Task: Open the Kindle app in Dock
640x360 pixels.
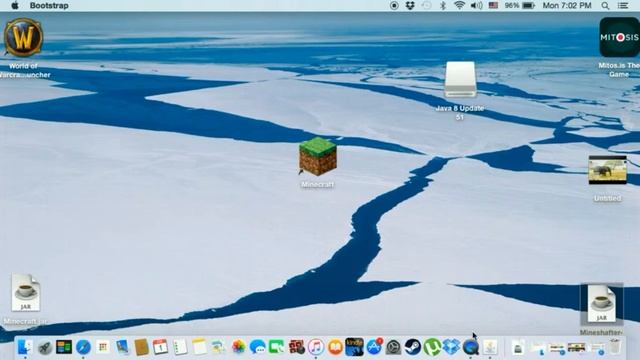Action: click(354, 347)
